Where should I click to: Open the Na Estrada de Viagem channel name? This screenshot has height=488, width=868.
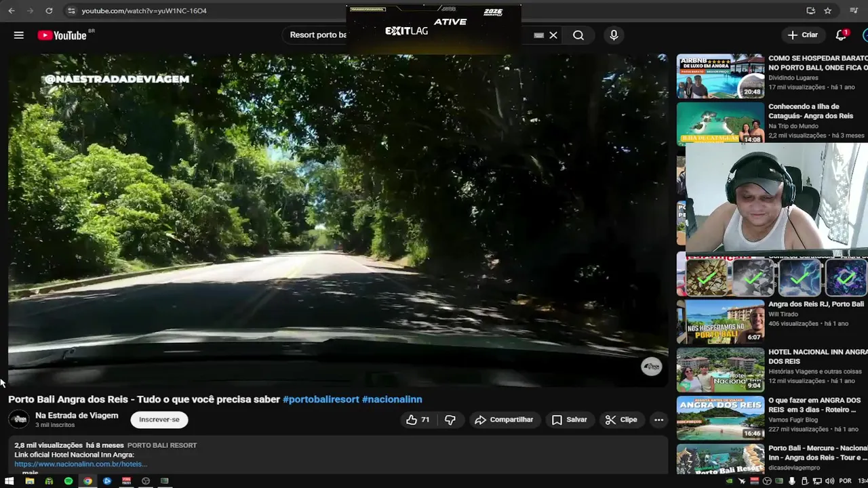pyautogui.click(x=77, y=415)
